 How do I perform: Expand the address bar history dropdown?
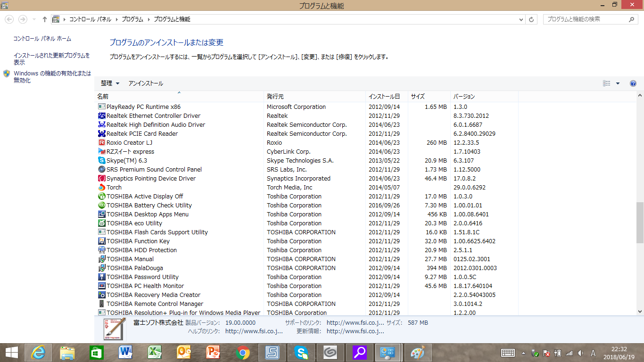click(521, 19)
